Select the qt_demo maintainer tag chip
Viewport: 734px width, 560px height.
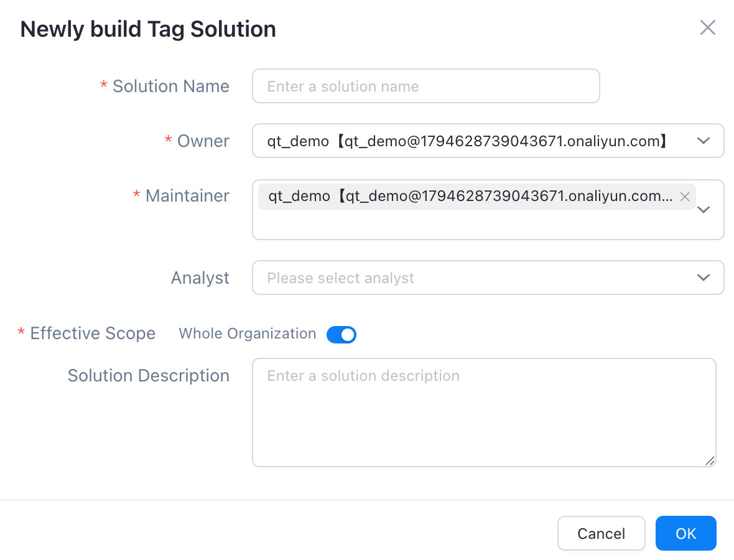470,196
